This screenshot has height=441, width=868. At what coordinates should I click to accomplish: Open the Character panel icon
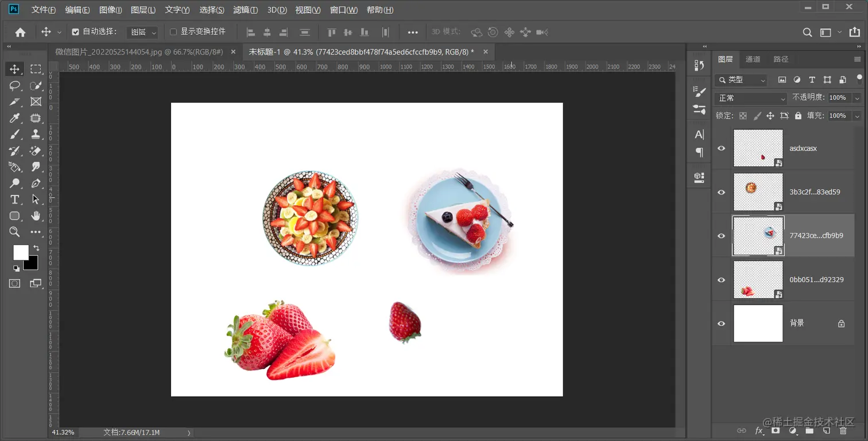click(x=699, y=134)
